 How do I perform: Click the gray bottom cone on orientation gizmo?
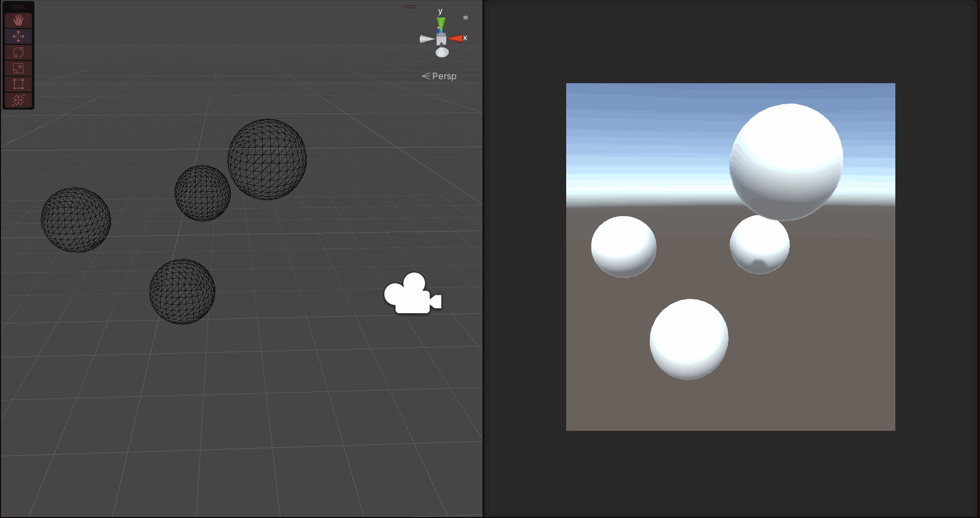442,52
